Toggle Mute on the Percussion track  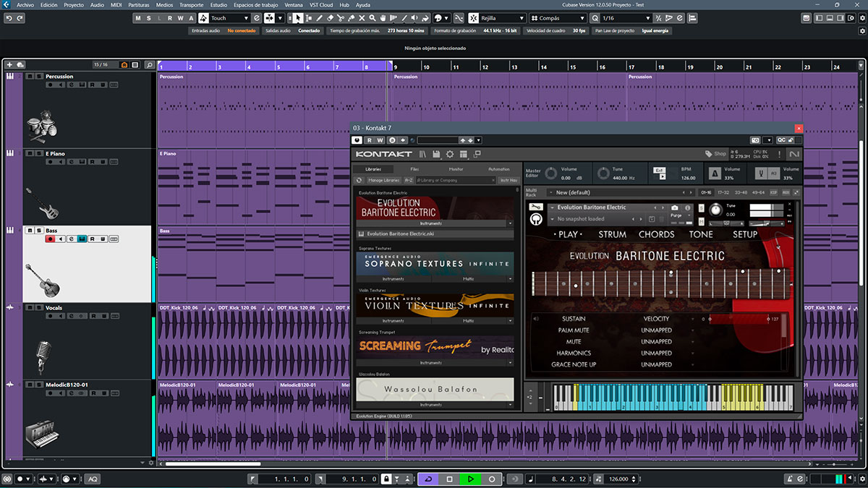pos(30,76)
